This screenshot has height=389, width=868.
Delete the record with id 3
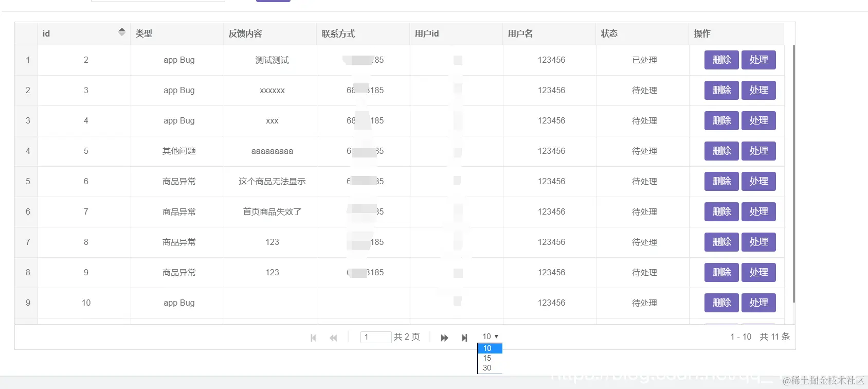(x=721, y=90)
